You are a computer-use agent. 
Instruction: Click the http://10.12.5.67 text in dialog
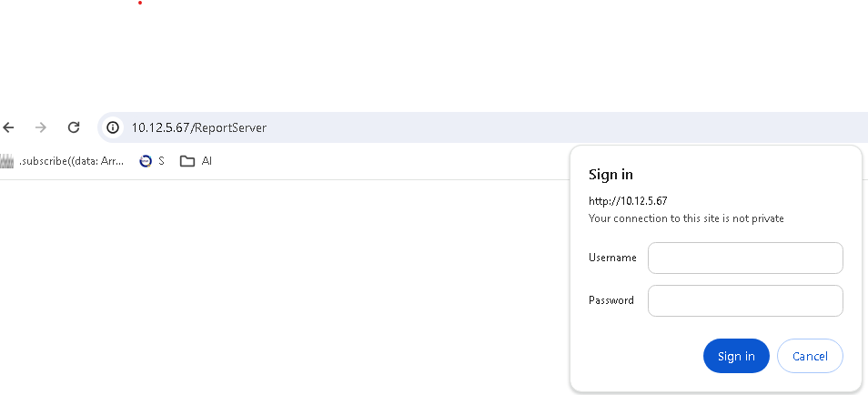[628, 201]
